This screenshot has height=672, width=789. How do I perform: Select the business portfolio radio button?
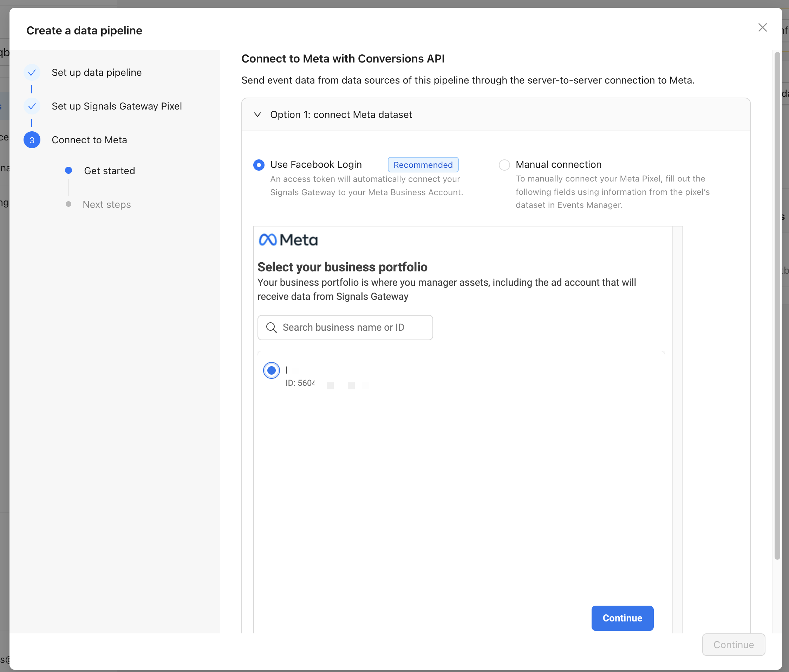(272, 370)
